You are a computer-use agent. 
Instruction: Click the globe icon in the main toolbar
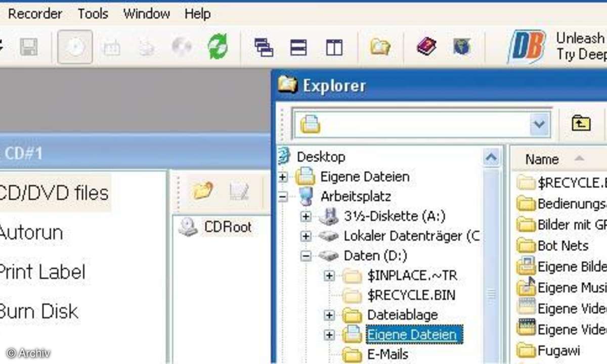pyautogui.click(x=461, y=47)
